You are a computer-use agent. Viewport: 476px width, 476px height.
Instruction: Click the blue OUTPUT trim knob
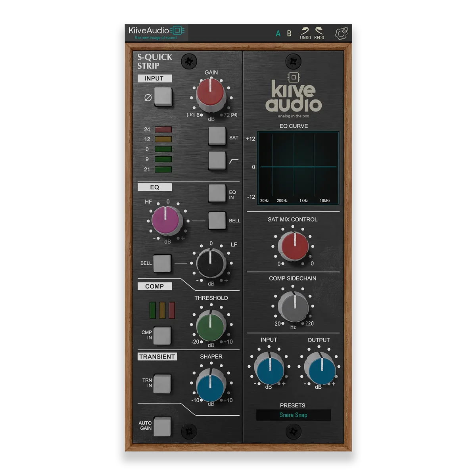coord(321,369)
